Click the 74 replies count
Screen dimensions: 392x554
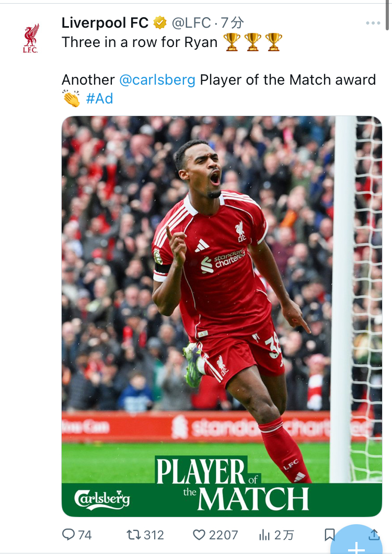pyautogui.click(x=85, y=535)
